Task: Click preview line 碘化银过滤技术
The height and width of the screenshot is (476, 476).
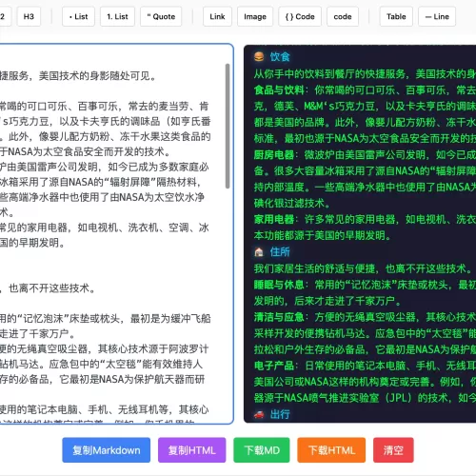Action: 292,203
